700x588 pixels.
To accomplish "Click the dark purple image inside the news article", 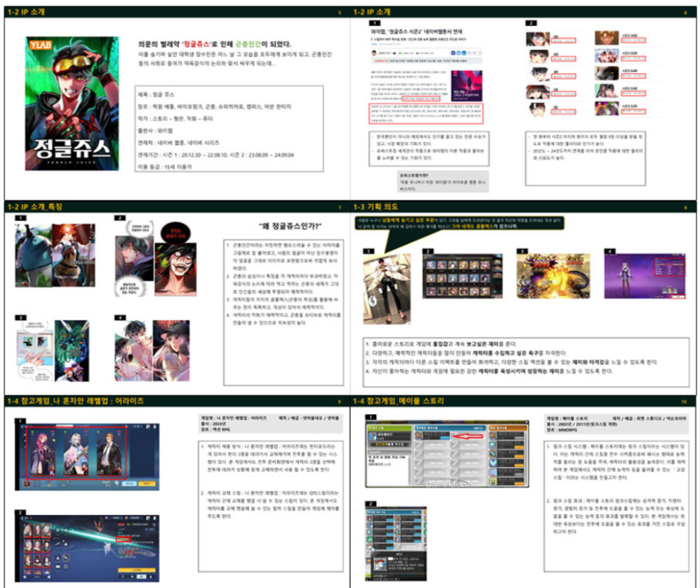I will pyautogui.click(x=467, y=85).
